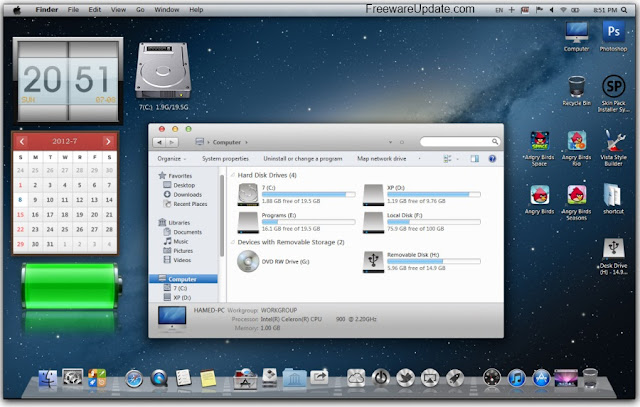Launch Safari compass icon in dock
Image resolution: width=640 pixels, height=407 pixels.
click(133, 379)
